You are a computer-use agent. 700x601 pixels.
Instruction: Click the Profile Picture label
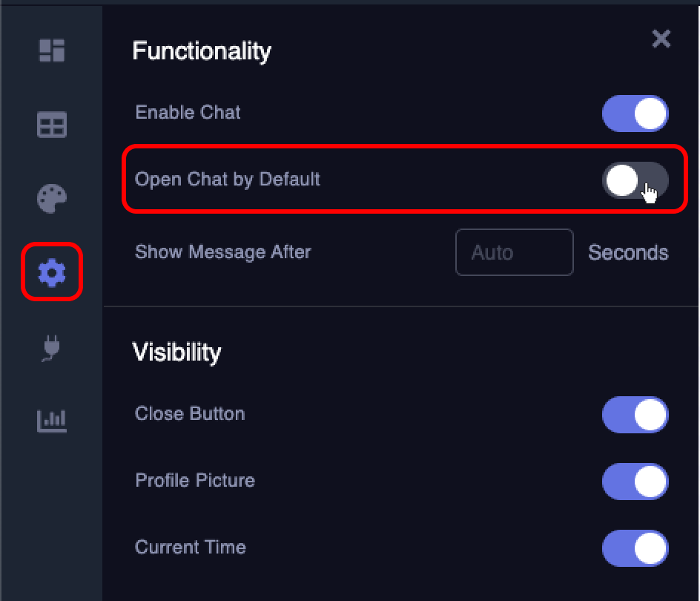click(x=195, y=480)
